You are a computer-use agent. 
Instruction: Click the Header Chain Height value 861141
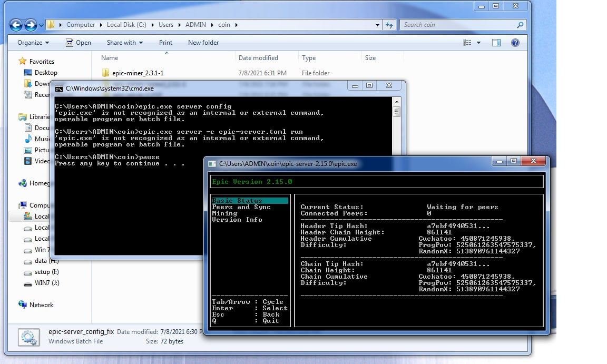[x=439, y=232]
